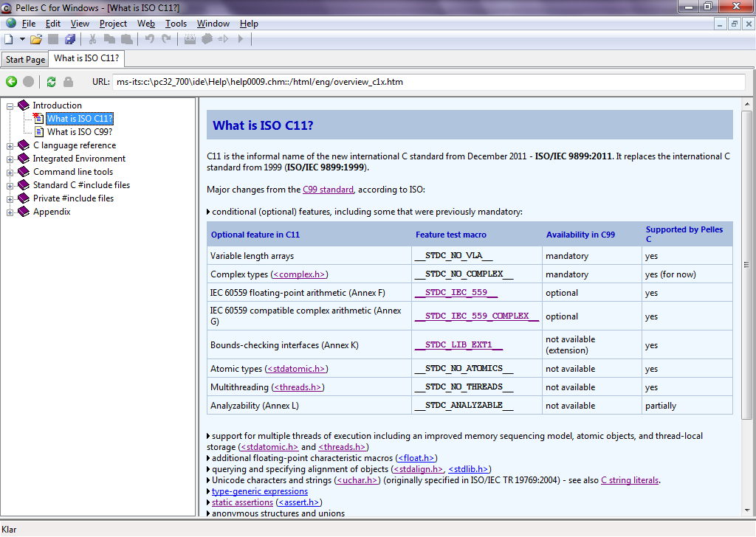Go back with the green arrow button
This screenshot has height=537, width=756.
[x=12, y=82]
